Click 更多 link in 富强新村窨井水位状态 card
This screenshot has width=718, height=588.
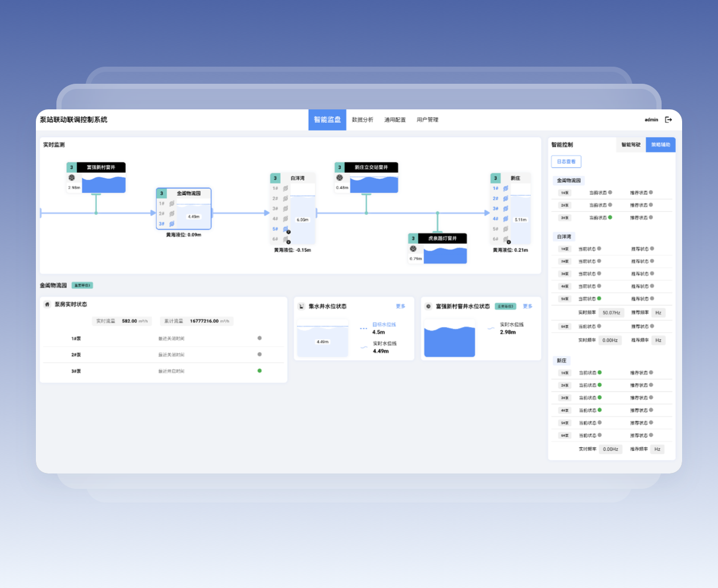tap(528, 307)
